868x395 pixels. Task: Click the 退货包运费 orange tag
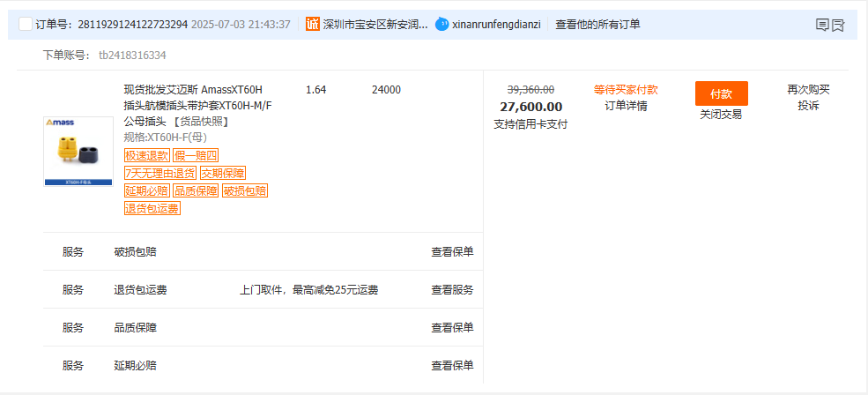click(152, 209)
